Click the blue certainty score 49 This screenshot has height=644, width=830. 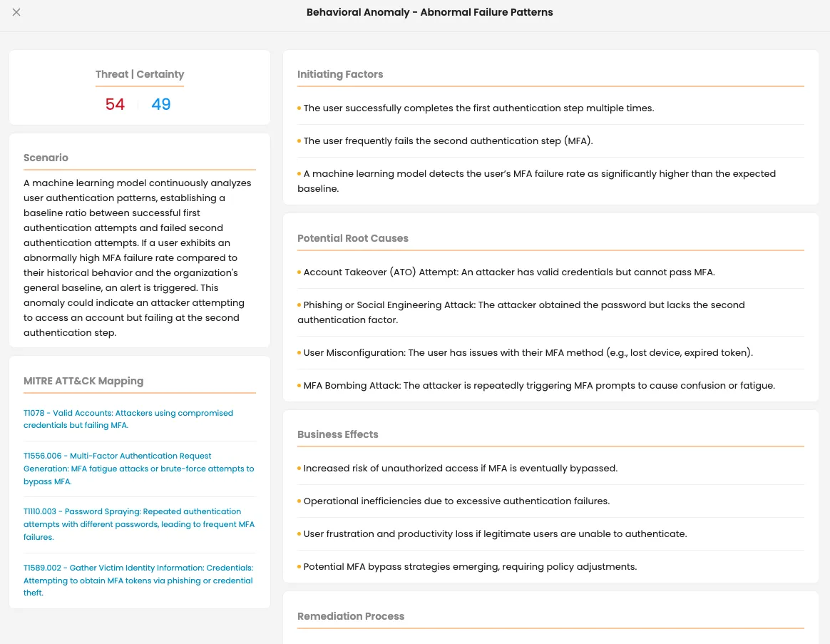pos(161,104)
